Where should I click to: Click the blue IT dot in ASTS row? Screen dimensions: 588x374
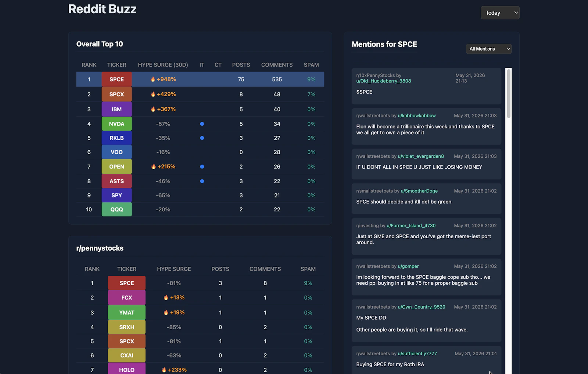tap(202, 181)
